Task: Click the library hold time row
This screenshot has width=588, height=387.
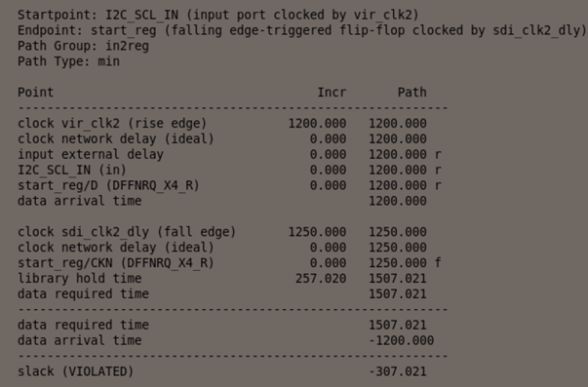Action: [222, 278]
